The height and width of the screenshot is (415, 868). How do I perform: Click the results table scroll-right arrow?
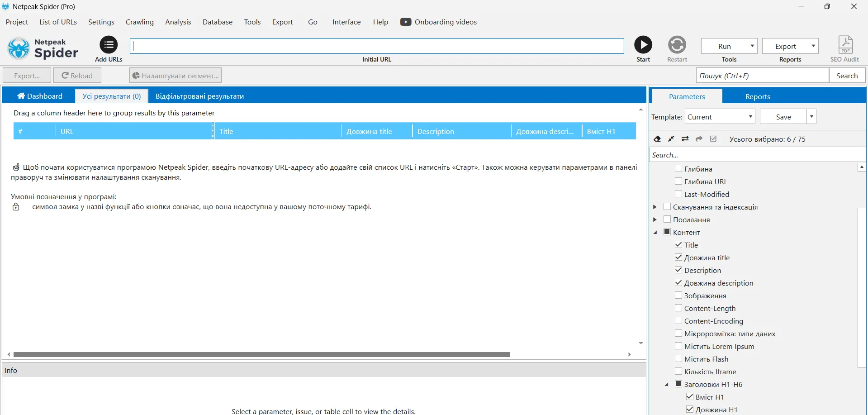[630, 354]
